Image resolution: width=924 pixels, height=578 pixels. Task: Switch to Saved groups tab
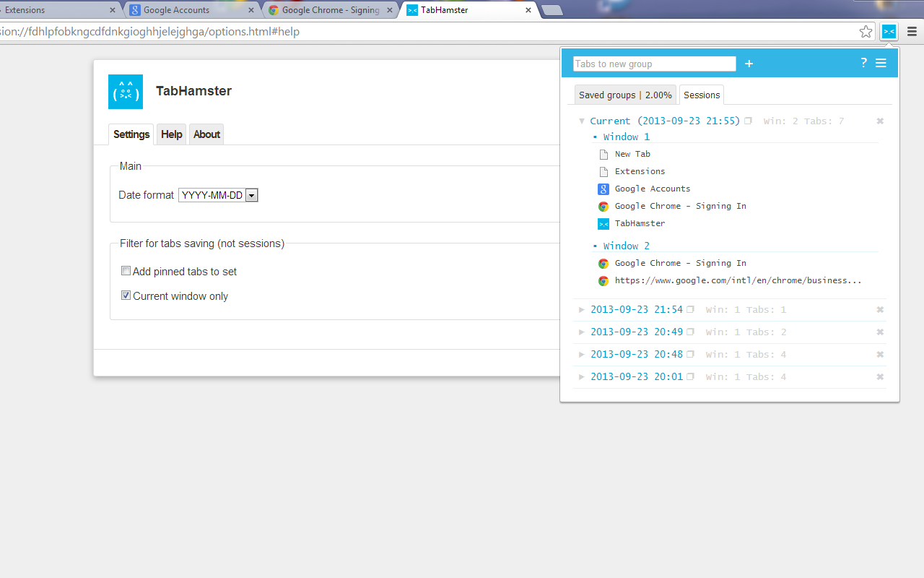625,95
